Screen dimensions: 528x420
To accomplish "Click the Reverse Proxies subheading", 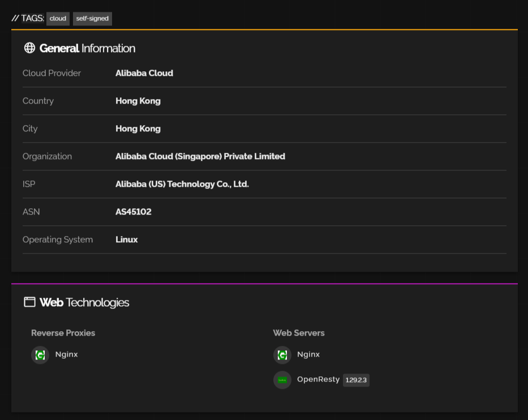I will [x=63, y=333].
